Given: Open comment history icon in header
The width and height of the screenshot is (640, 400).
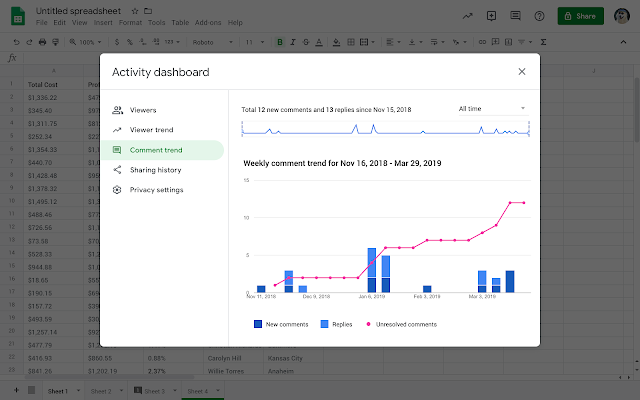Looking at the screenshot, I should pyautogui.click(x=514, y=17).
